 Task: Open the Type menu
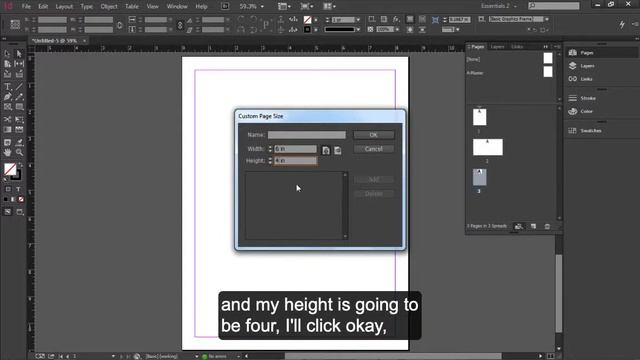pos(87,7)
